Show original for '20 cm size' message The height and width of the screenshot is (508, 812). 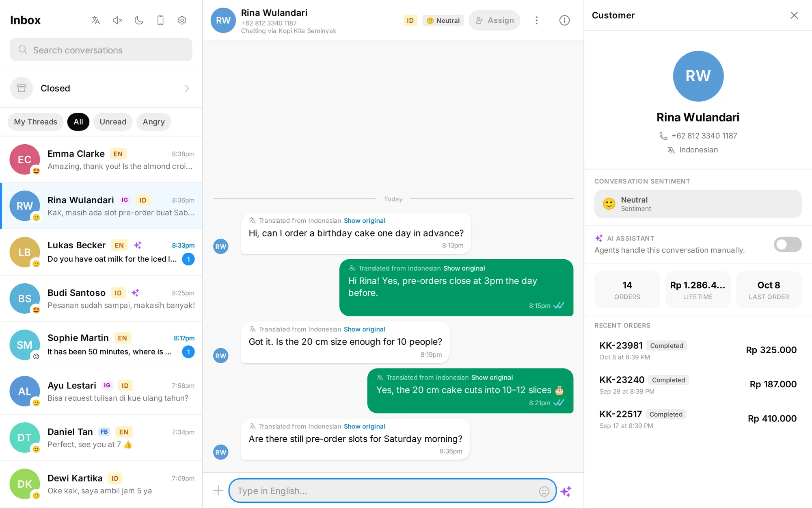364,329
